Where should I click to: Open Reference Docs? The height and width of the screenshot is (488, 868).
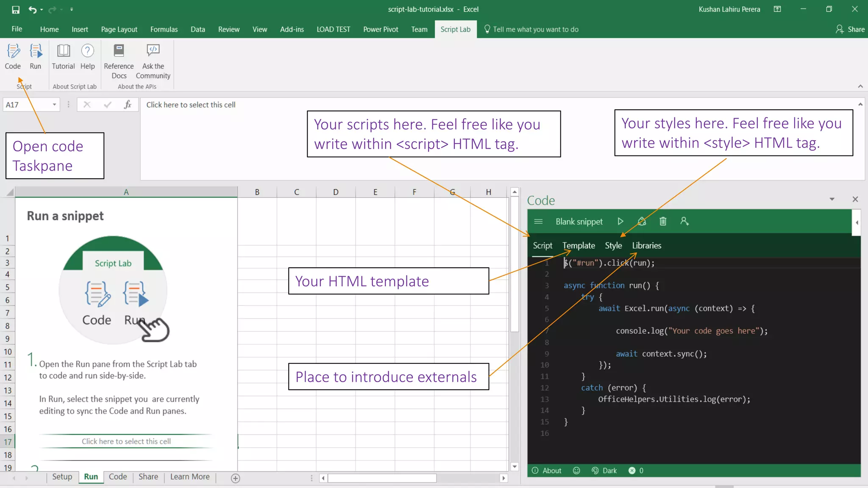tap(119, 61)
